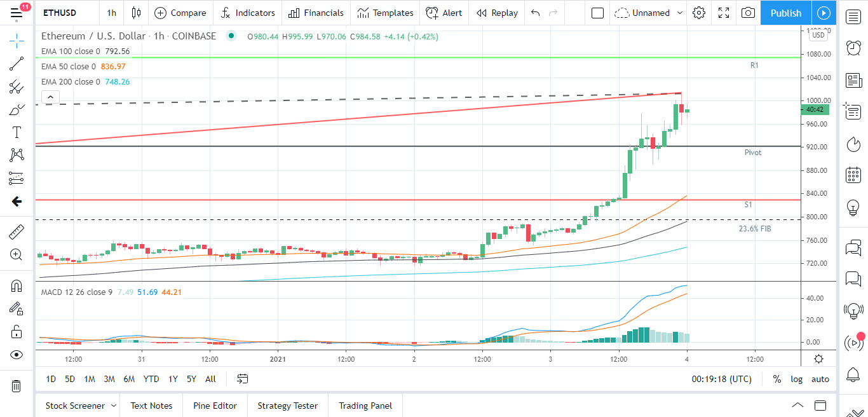Screen dimensions: 868x417
Task: Click the play stream icon beside Publish
Action: pos(824,13)
